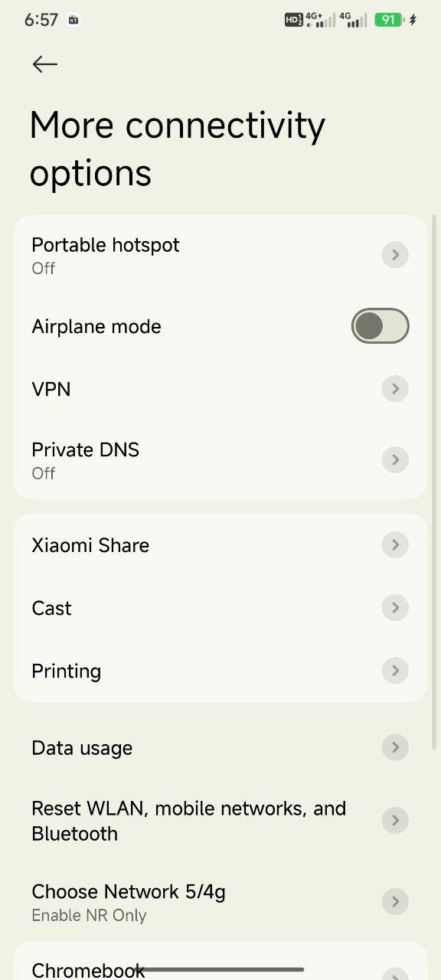Open the chevron next to VPN
The image size is (441, 980).
395,389
